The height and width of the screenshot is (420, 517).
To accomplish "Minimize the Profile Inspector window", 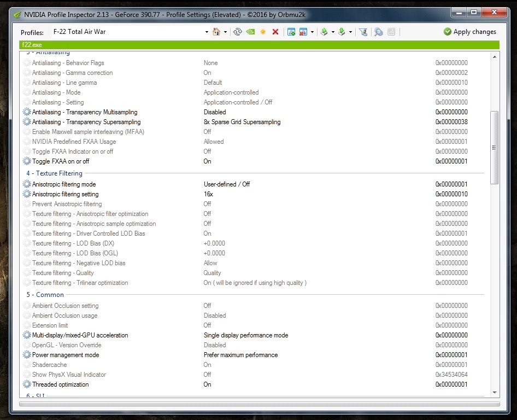I will [x=459, y=12].
